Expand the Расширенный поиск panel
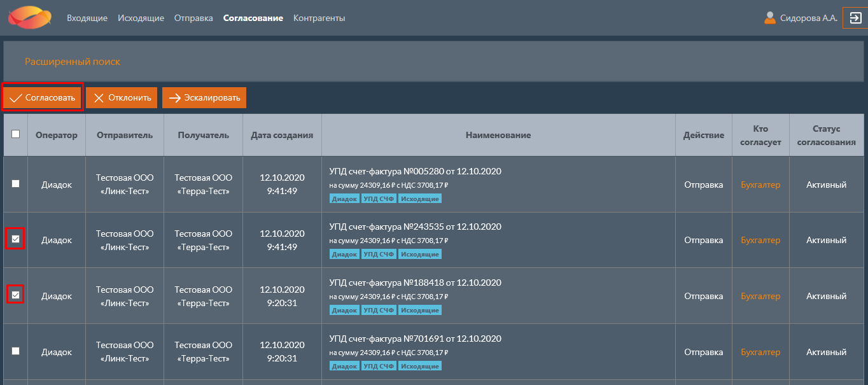 tap(73, 62)
